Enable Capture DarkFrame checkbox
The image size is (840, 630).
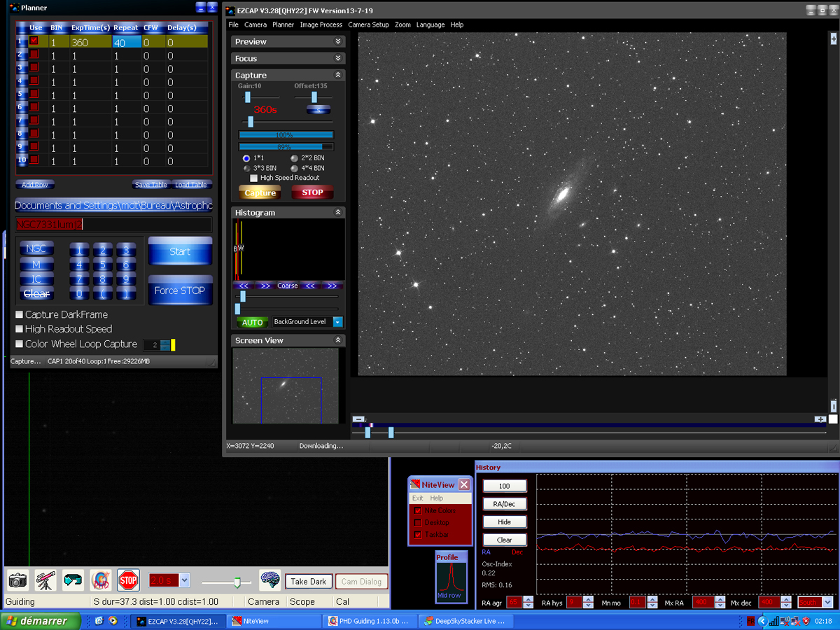point(20,315)
